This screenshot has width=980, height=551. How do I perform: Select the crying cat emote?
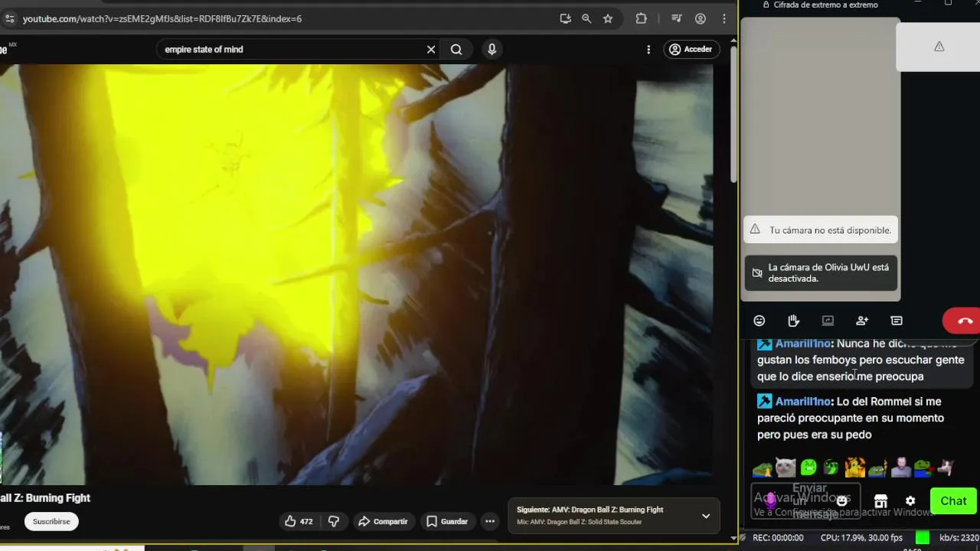[x=786, y=467]
